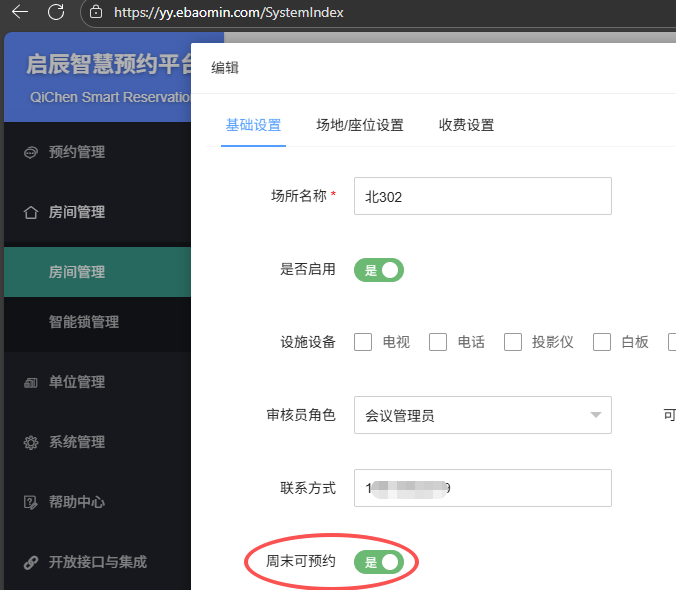Click the 场所名称 input field

pos(482,196)
